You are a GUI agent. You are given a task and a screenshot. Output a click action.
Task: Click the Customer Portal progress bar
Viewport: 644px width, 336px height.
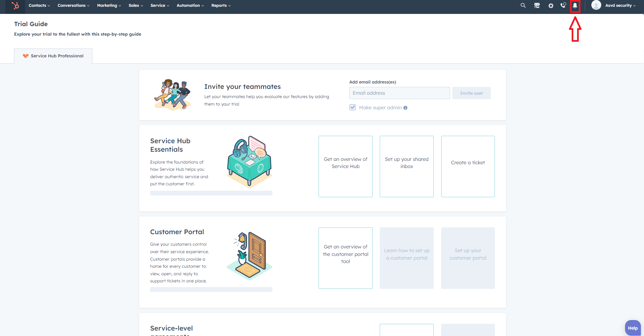coord(211,290)
